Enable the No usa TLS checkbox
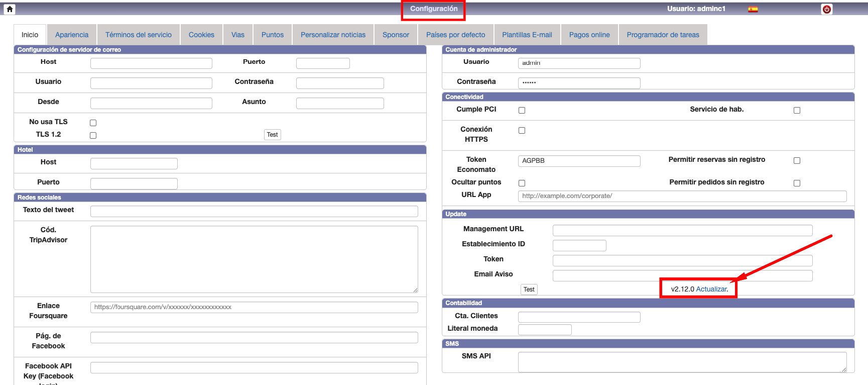The image size is (868, 385). click(93, 123)
